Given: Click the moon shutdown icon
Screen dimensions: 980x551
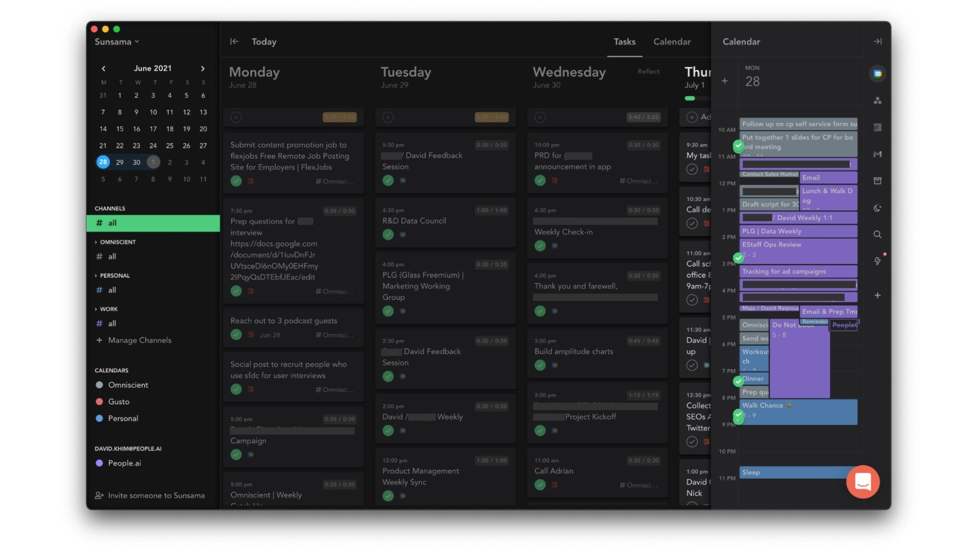Looking at the screenshot, I should pos(877,208).
